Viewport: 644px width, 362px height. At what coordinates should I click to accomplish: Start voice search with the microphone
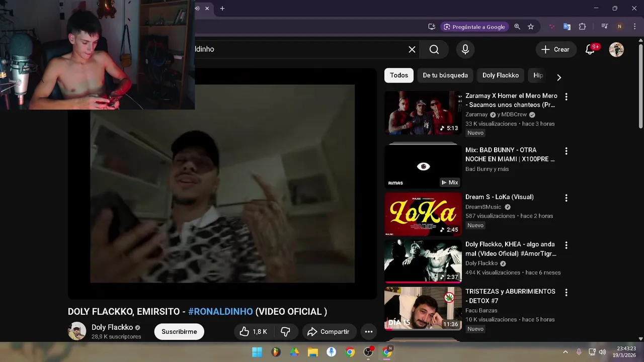(465, 49)
